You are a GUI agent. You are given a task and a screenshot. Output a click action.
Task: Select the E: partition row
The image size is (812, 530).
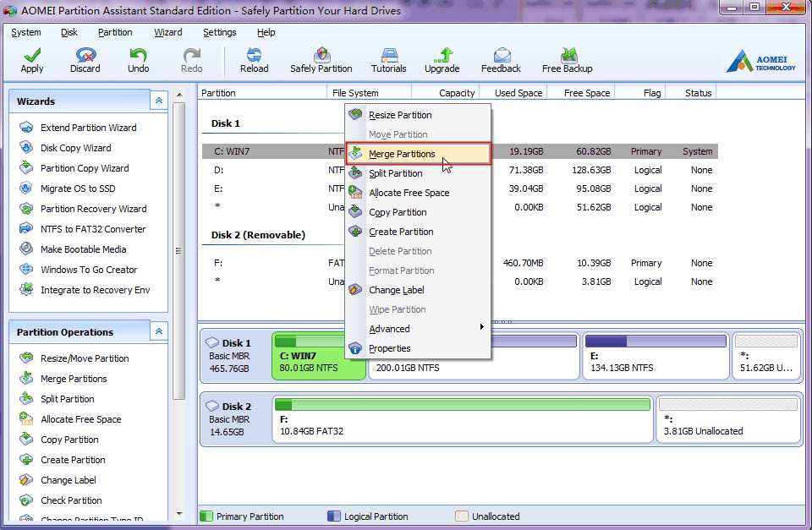(x=460, y=189)
